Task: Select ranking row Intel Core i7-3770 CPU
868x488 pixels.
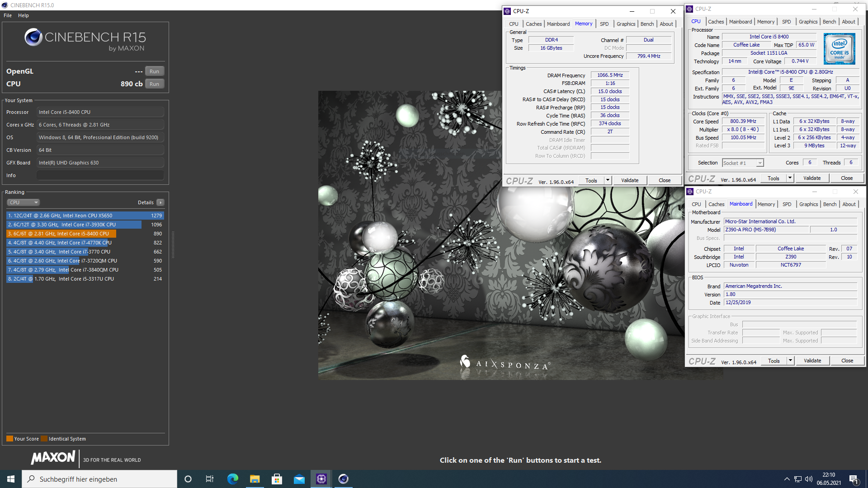Action: pyautogui.click(x=85, y=252)
